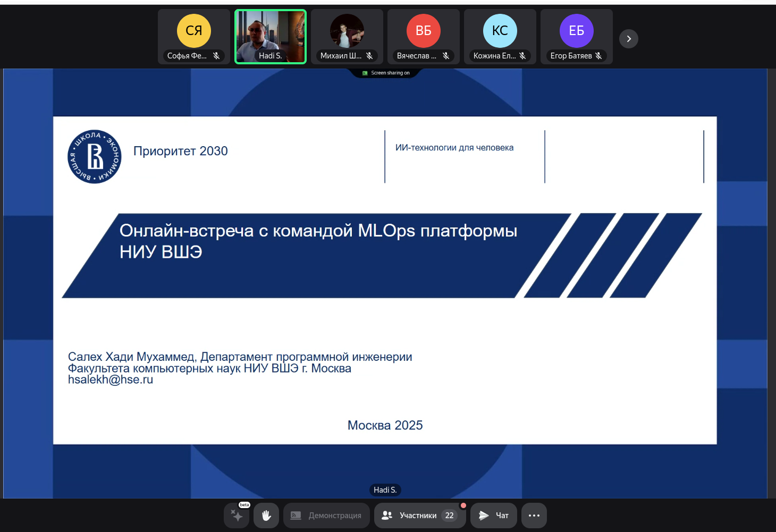Image resolution: width=776 pixels, height=532 pixels.
Task: Select Вячеслав participant tile
Action: (424, 37)
